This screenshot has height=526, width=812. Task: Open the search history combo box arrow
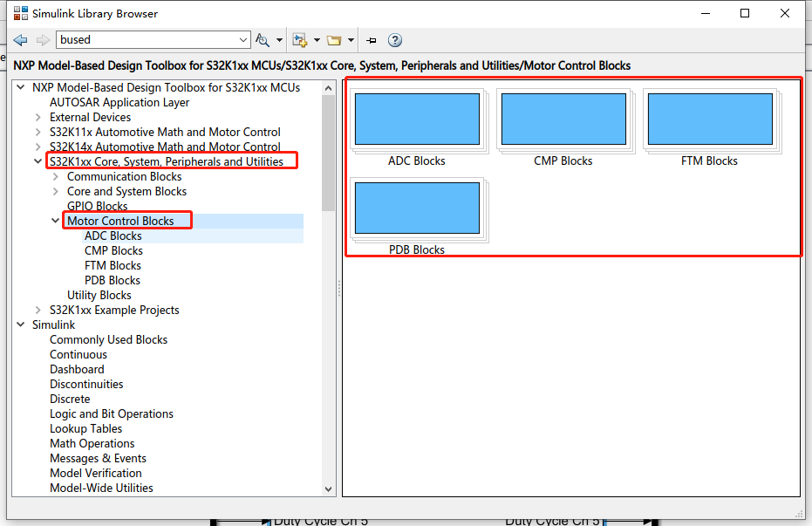coord(243,40)
